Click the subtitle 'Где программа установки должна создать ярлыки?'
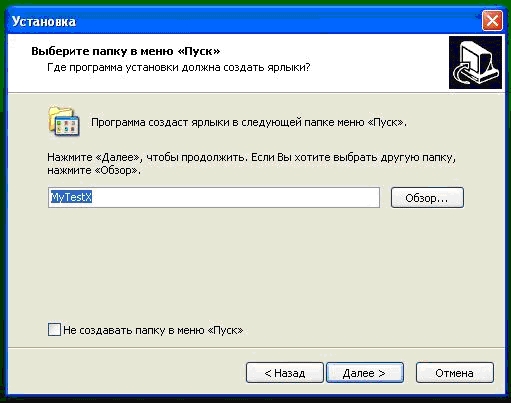The height and width of the screenshot is (403, 511). point(179,67)
